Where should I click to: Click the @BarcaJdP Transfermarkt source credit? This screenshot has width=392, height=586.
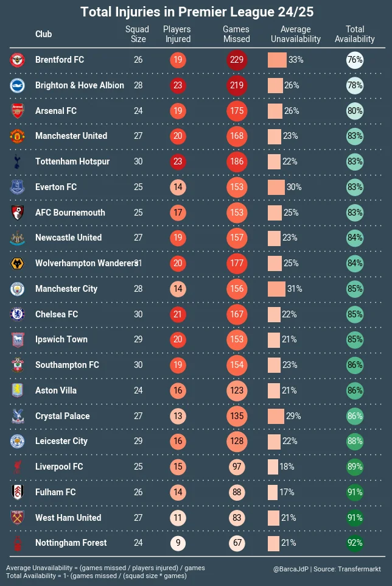(327, 569)
